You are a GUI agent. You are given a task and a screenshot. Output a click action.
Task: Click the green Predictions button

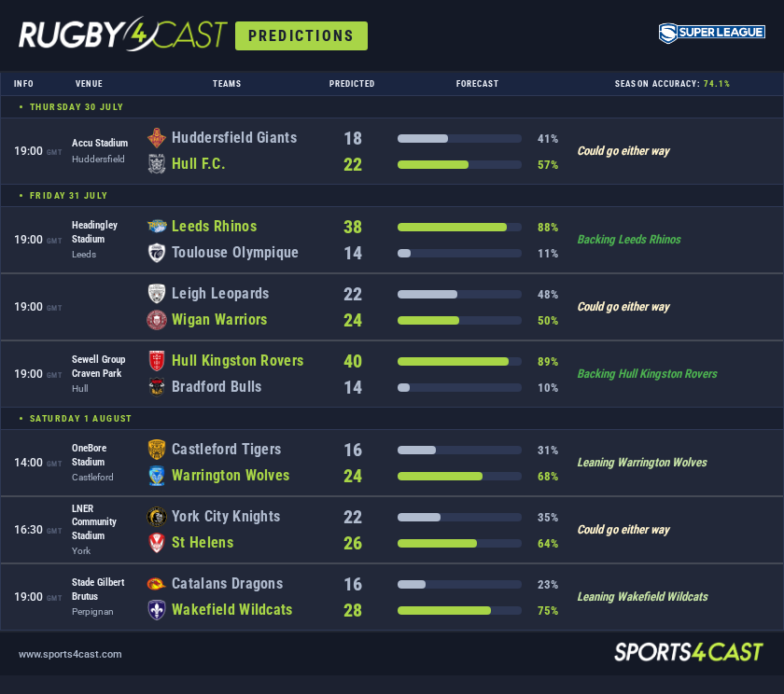(x=301, y=35)
